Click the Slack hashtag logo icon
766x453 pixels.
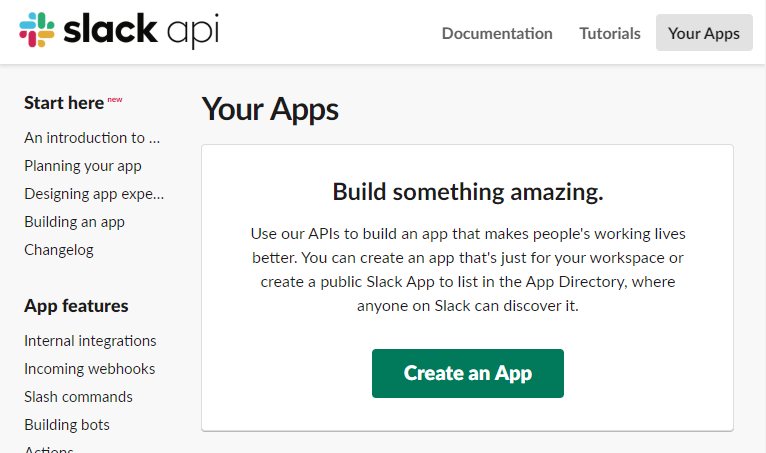pos(37,30)
